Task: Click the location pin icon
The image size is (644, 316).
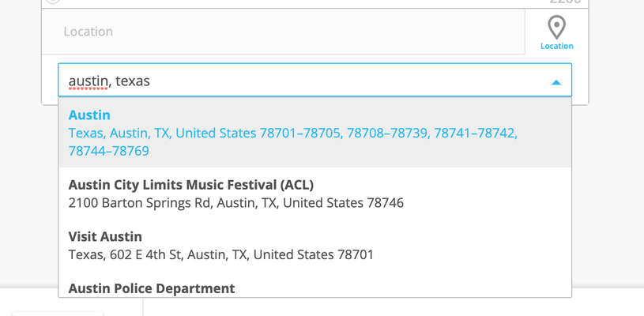Action: click(x=556, y=27)
